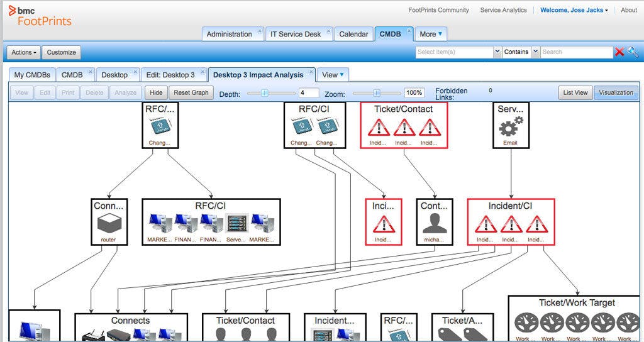Viewport: 644px width, 342px height.
Task: Open the About link
Action: (x=629, y=10)
